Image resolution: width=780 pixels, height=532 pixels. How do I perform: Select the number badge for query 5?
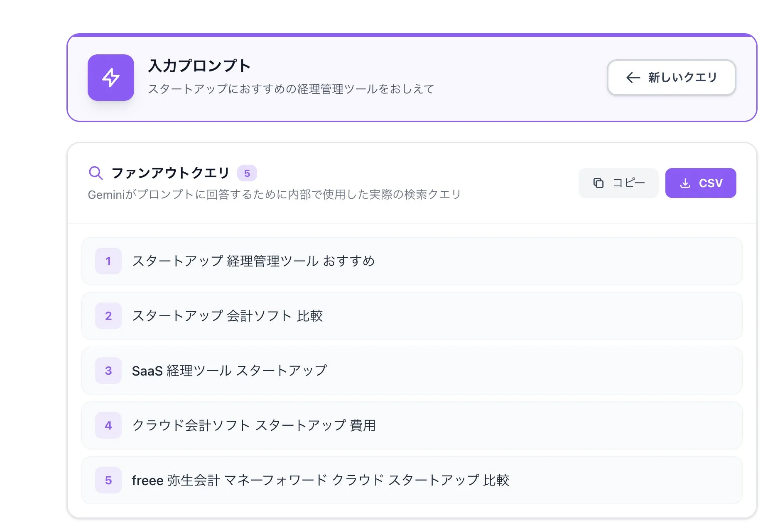coord(108,480)
